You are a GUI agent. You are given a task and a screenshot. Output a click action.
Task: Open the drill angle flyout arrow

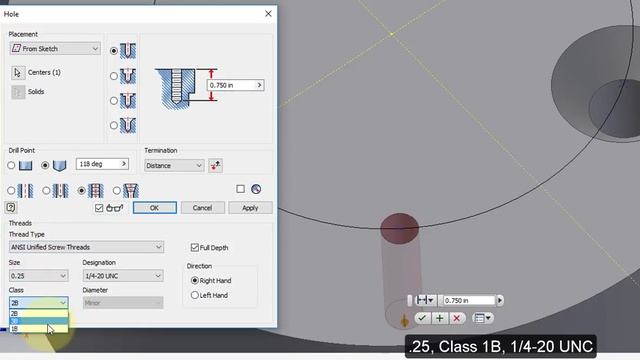[124, 164]
